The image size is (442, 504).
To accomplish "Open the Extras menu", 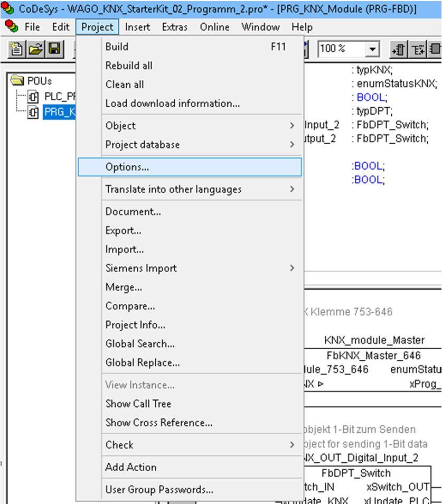I will (175, 27).
